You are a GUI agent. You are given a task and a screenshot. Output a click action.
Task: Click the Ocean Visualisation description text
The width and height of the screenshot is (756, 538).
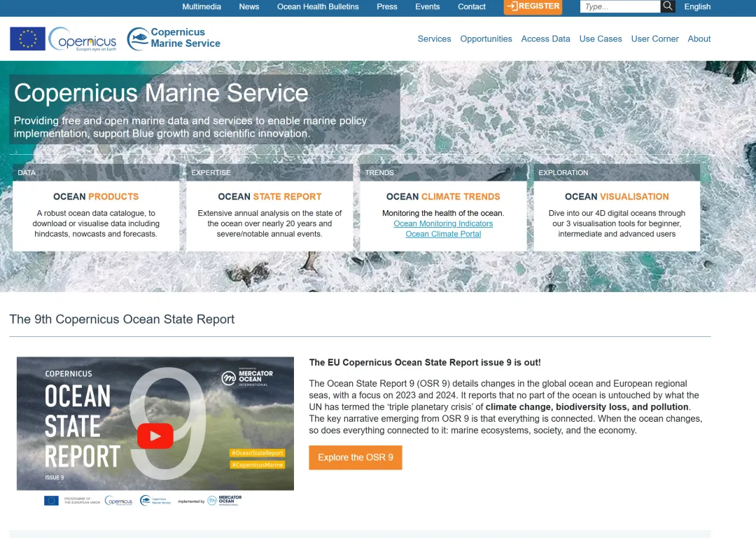tap(617, 223)
